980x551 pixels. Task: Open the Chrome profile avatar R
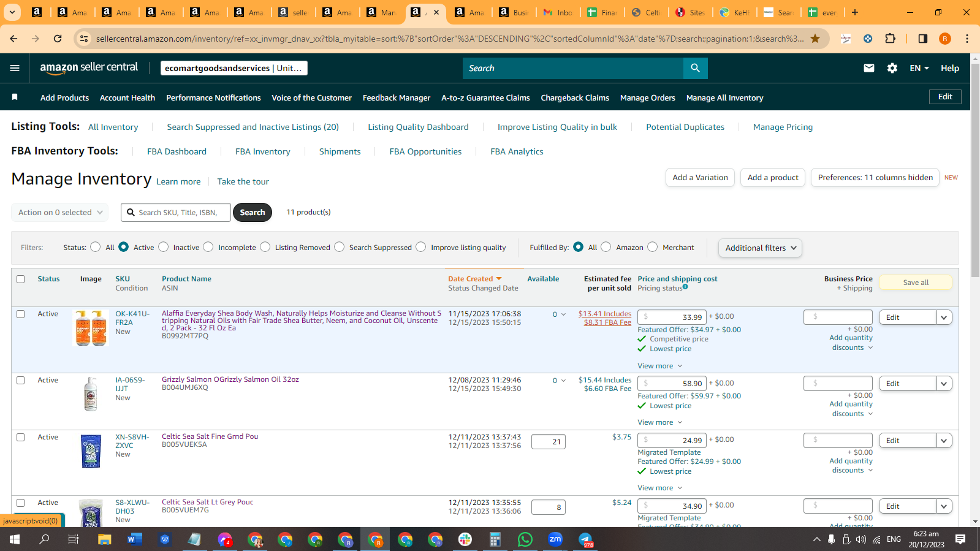pyautogui.click(x=945, y=39)
